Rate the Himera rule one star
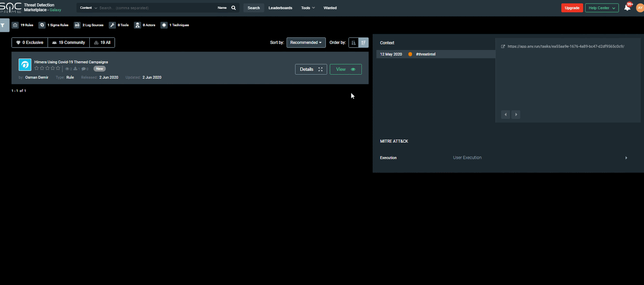This screenshot has height=285, width=644. click(37, 69)
